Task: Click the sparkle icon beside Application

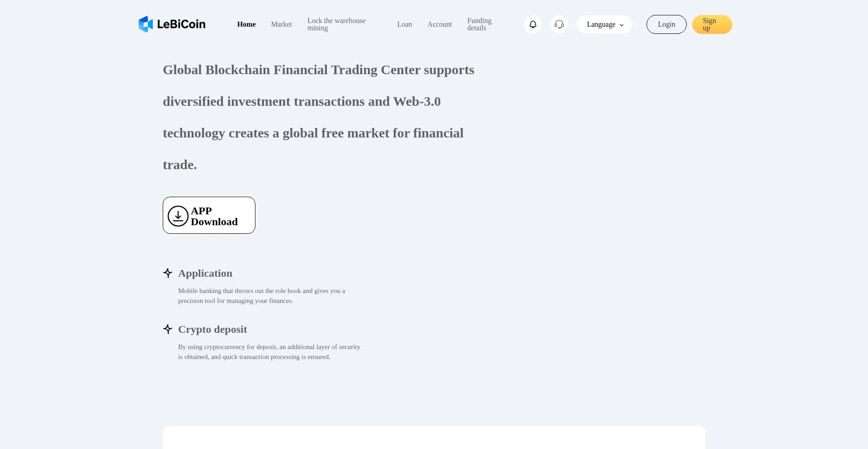Action: click(168, 273)
